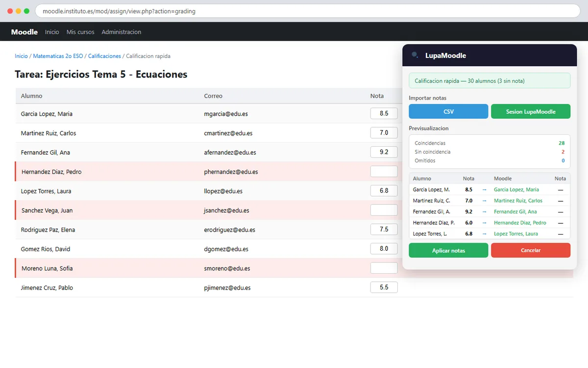Edit grade field for Martinez Ruiz, Carlos
Image resolution: width=588 pixels, height=368 pixels.
pyautogui.click(x=384, y=132)
